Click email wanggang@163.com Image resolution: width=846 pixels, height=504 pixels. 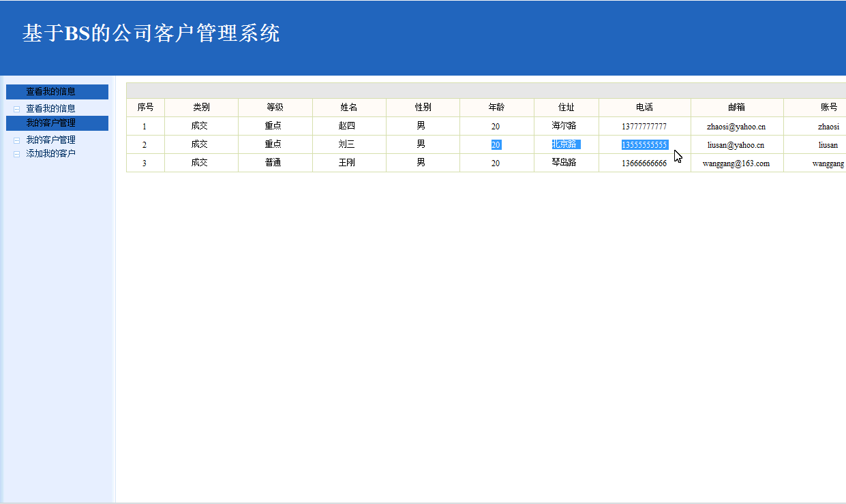pyautogui.click(x=736, y=163)
